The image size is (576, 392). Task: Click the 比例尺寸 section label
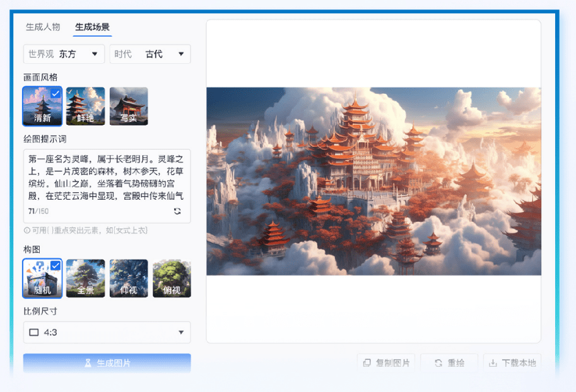click(x=40, y=311)
